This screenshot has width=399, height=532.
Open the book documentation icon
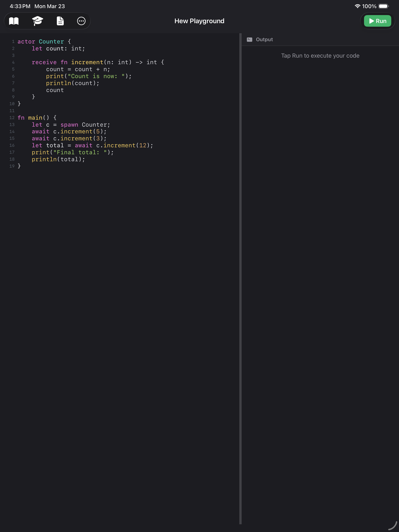(14, 21)
